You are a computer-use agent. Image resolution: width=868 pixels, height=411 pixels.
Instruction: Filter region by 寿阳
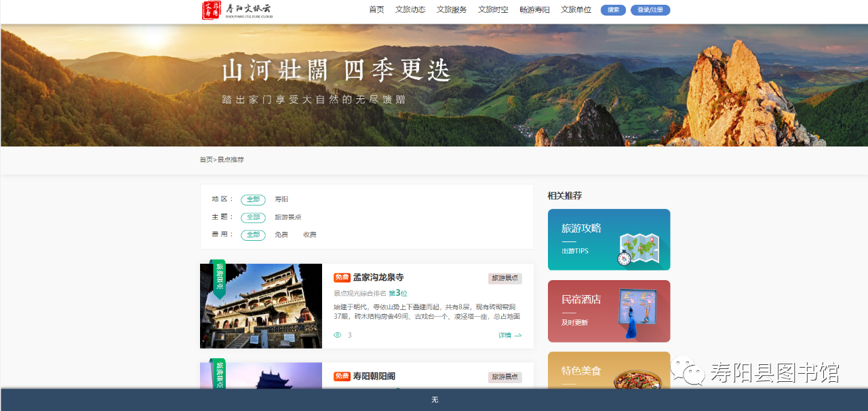(281, 199)
